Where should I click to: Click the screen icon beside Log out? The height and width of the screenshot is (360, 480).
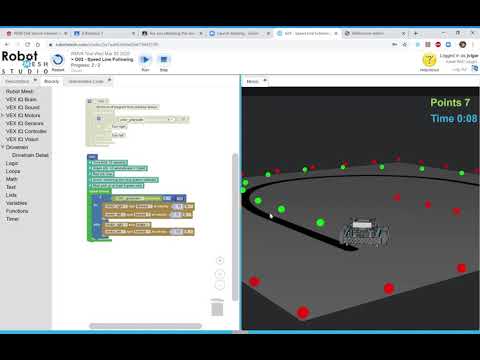click(475, 68)
